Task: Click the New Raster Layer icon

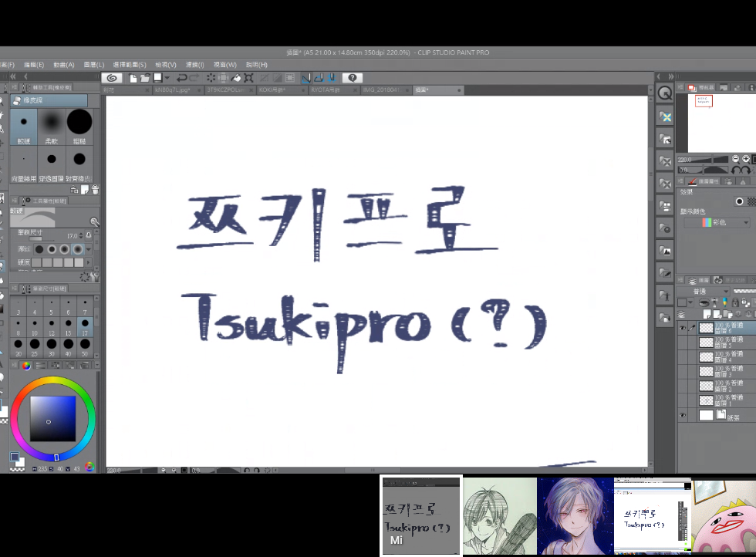Action: click(x=707, y=315)
